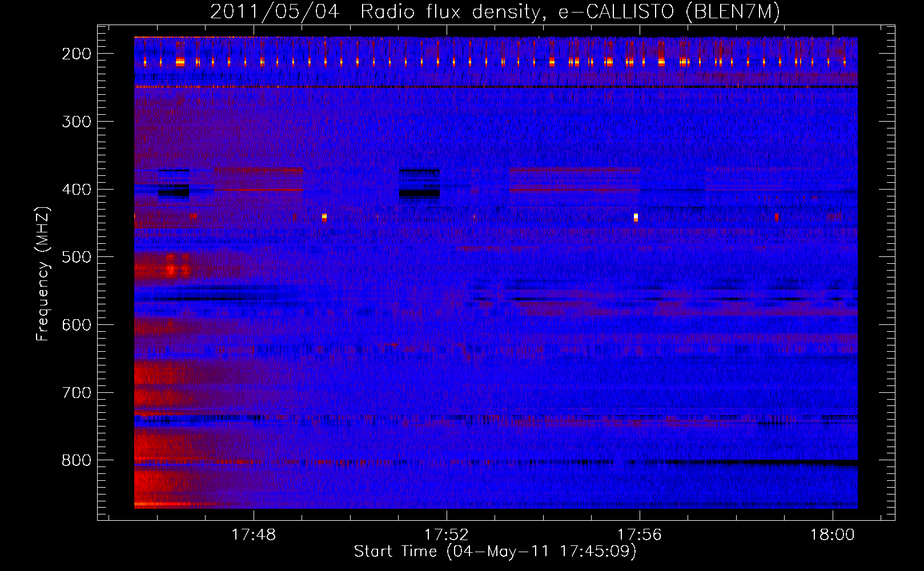The image size is (924, 571).
Task: Click the 'e-CALLISTO (BLEN7M)' text in the title
Action: click(669, 12)
